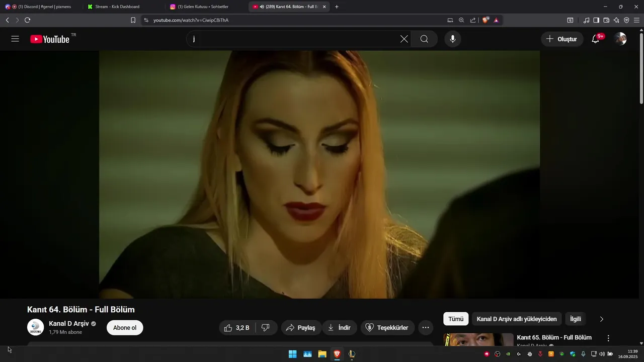Select Kanal D Arşiv adlı yükleyiciden chip
Screen dimensions: 644x362
[517, 319]
